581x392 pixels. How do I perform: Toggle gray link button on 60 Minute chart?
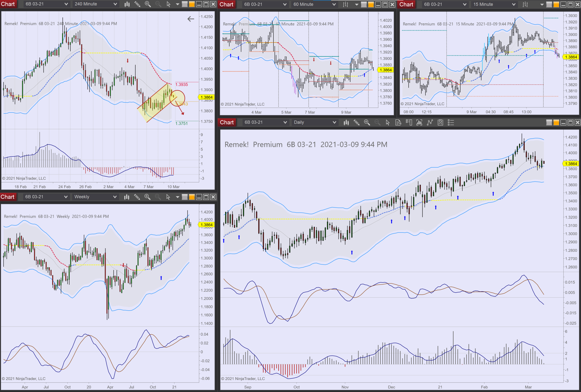click(x=364, y=4)
